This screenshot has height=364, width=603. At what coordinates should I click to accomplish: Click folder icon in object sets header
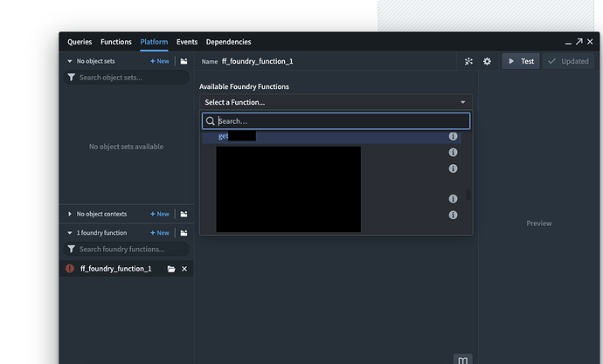pos(184,62)
